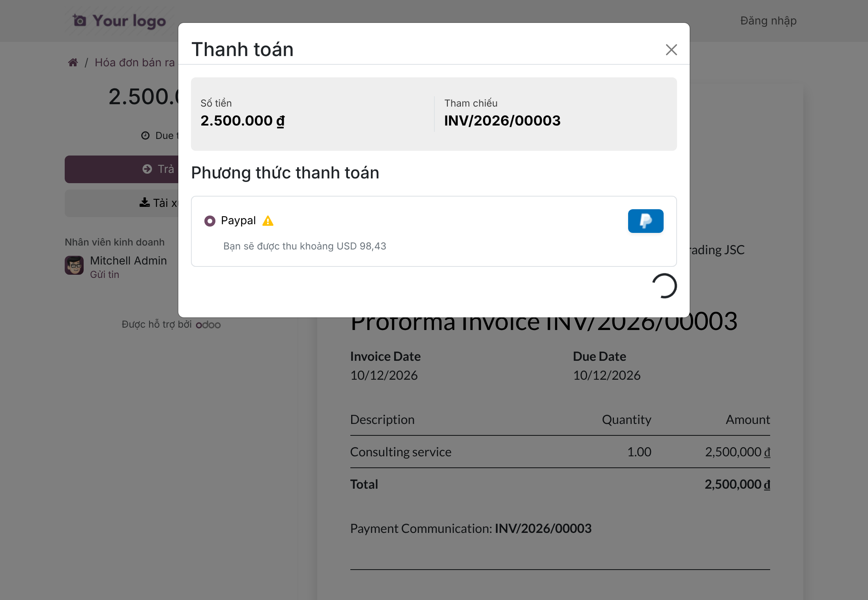Close the Thanh toán payment dialog

[671, 50]
